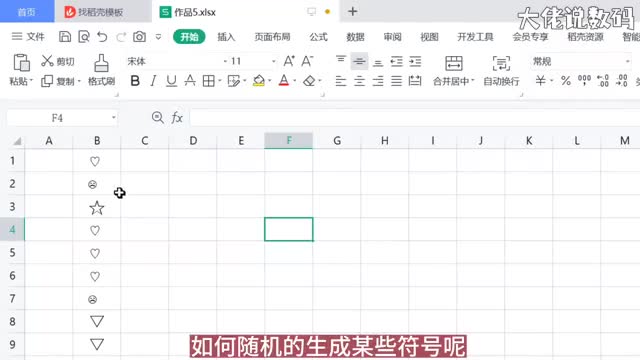The height and width of the screenshot is (360, 640).
Task: Decrease font size
Action: (x=307, y=61)
